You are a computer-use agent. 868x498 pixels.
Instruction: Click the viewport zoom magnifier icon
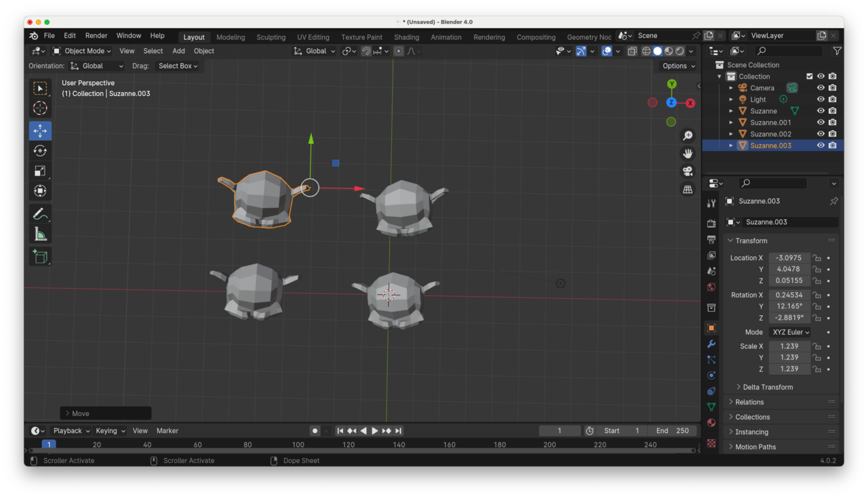pos(688,136)
